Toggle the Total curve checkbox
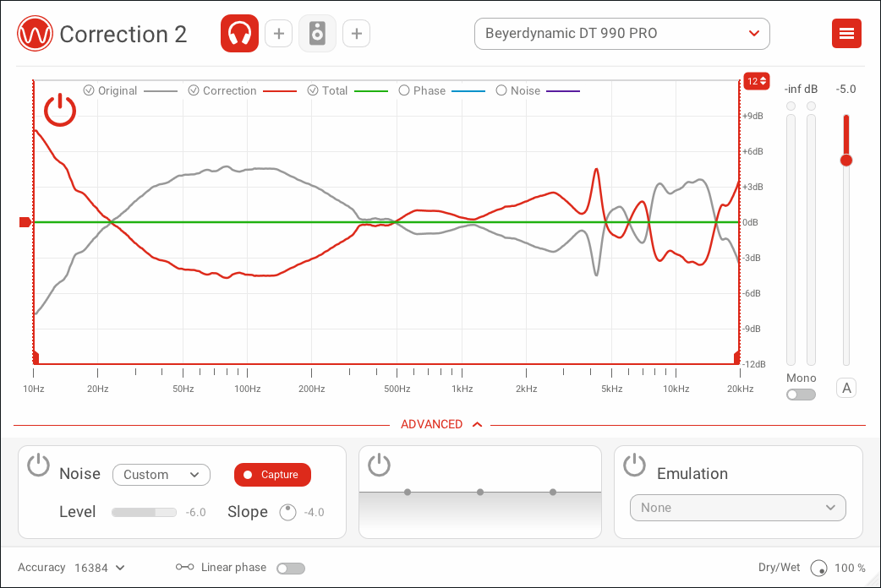881x588 pixels. pyautogui.click(x=313, y=90)
